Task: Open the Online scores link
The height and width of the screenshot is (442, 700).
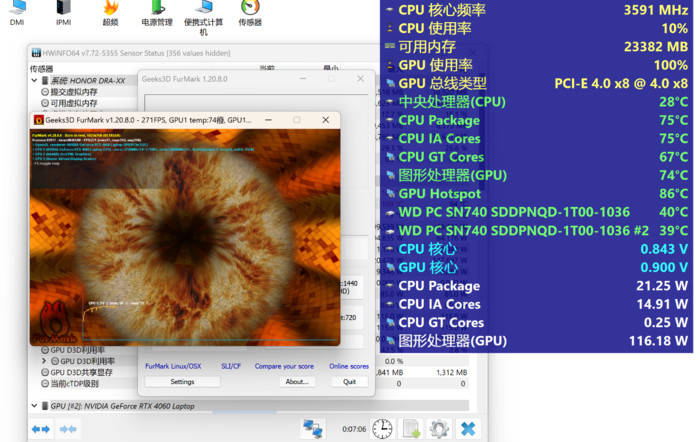Action: [349, 366]
